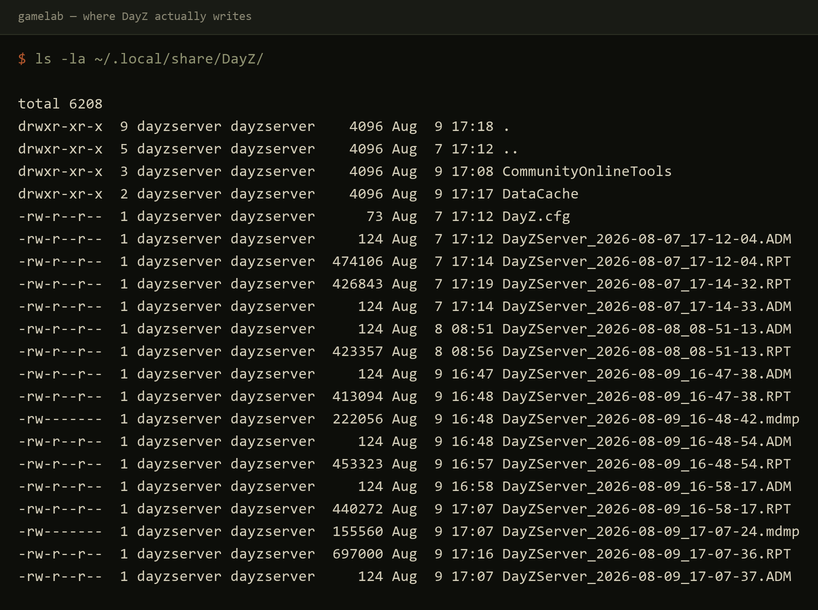Image resolution: width=818 pixels, height=610 pixels.
Task: Click the size value '474106'
Action: click(358, 261)
